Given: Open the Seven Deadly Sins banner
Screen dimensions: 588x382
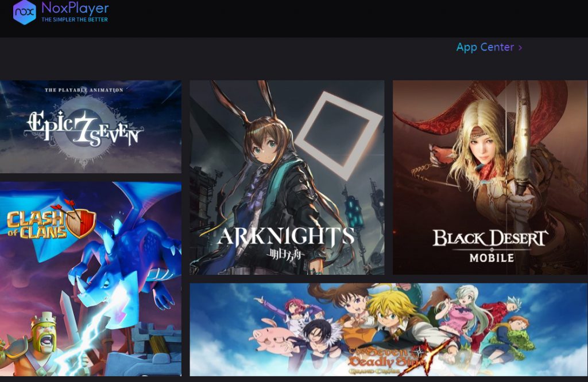Looking at the screenshot, I should click(389, 330).
